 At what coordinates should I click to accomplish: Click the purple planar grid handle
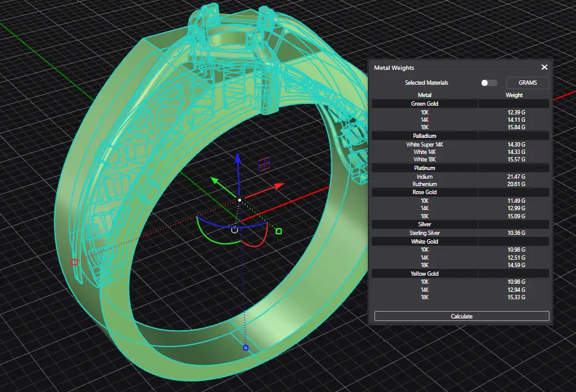[264, 164]
